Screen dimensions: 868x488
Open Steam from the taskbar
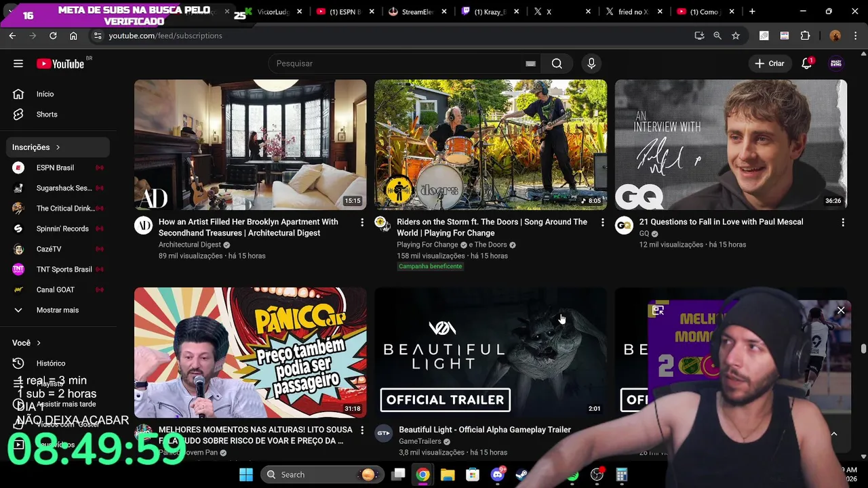click(x=522, y=474)
